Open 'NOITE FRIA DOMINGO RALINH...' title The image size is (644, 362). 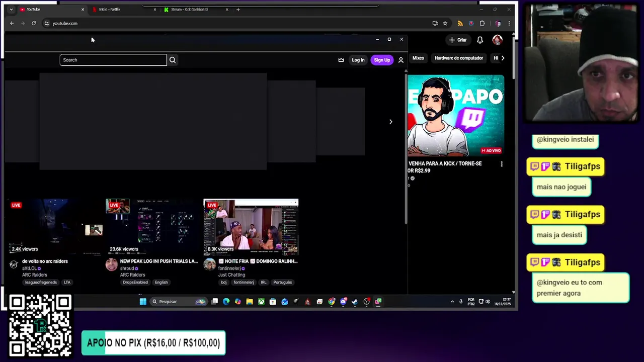click(258, 261)
